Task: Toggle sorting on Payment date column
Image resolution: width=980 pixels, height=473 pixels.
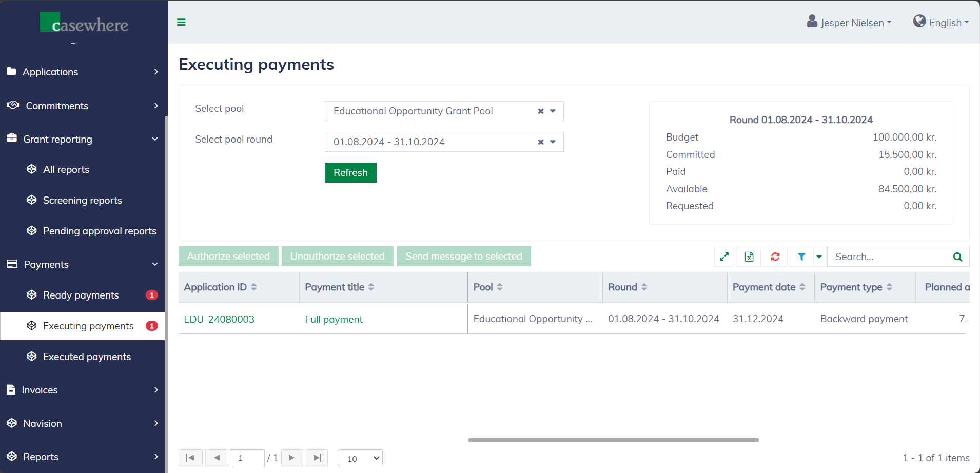Action: point(802,287)
